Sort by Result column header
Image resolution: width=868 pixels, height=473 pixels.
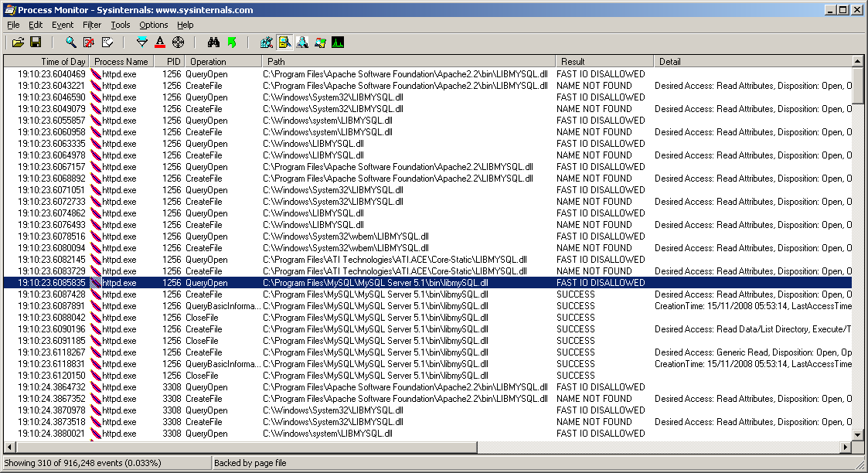point(604,61)
